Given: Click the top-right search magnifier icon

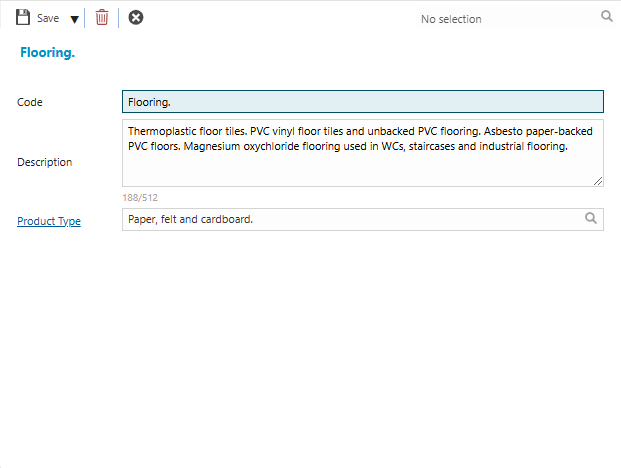Looking at the screenshot, I should pos(606,17).
